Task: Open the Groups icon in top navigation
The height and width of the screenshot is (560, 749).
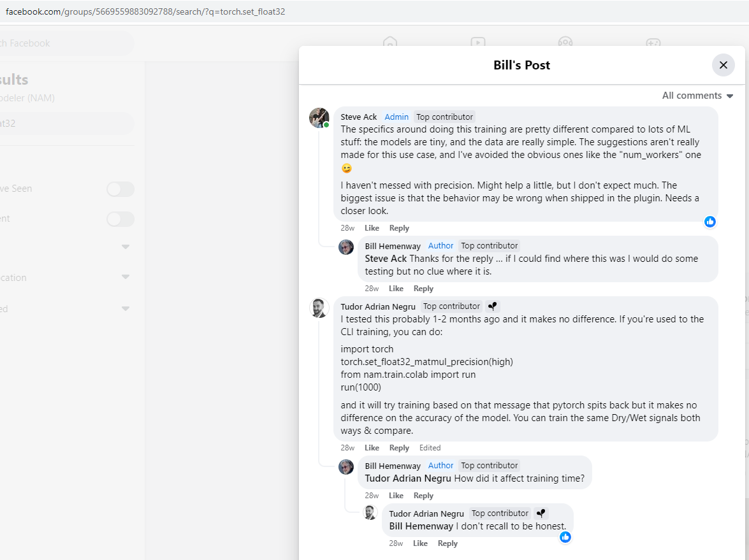Action: click(x=565, y=43)
